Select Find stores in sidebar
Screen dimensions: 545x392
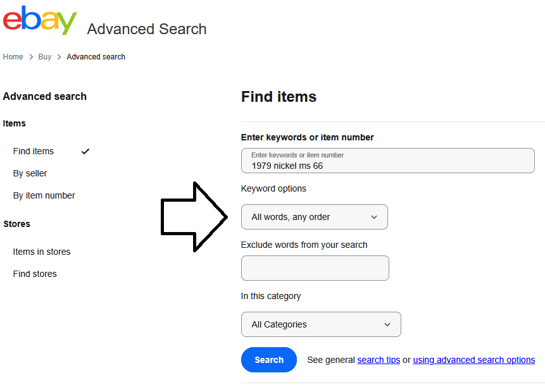(x=35, y=274)
